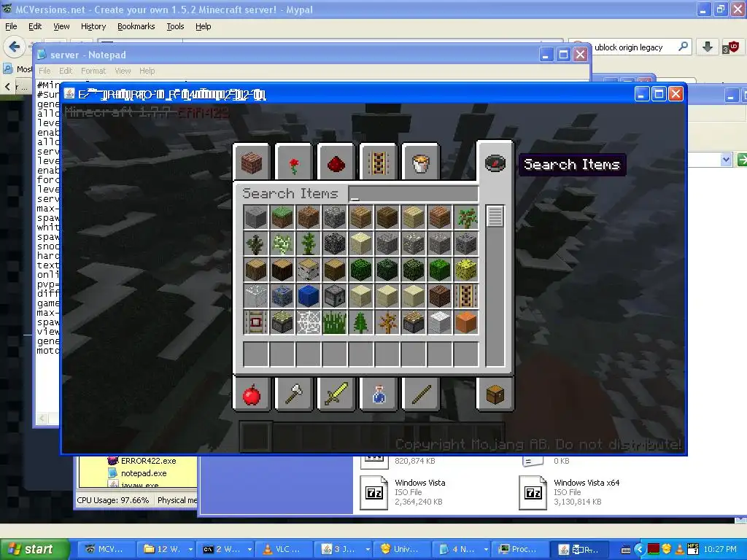The height and width of the screenshot is (560, 747).
Task: Expand the address dropdown in the background window
Action: [726, 160]
